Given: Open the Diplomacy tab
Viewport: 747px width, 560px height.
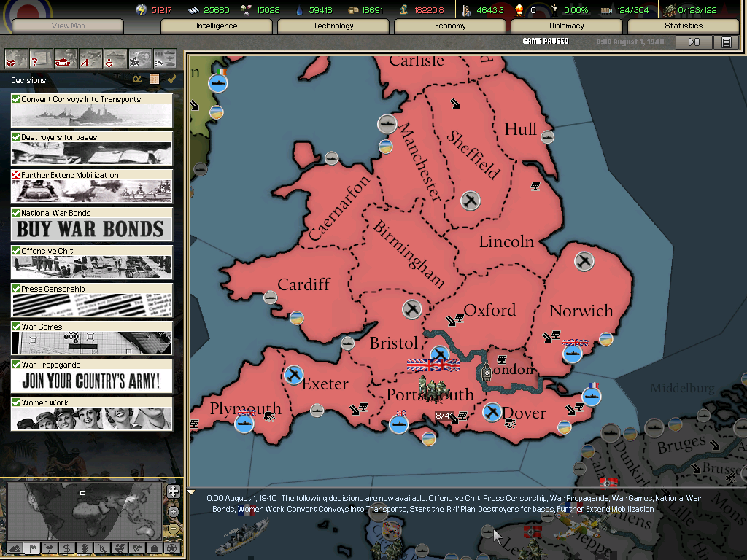Looking at the screenshot, I should click(x=567, y=26).
